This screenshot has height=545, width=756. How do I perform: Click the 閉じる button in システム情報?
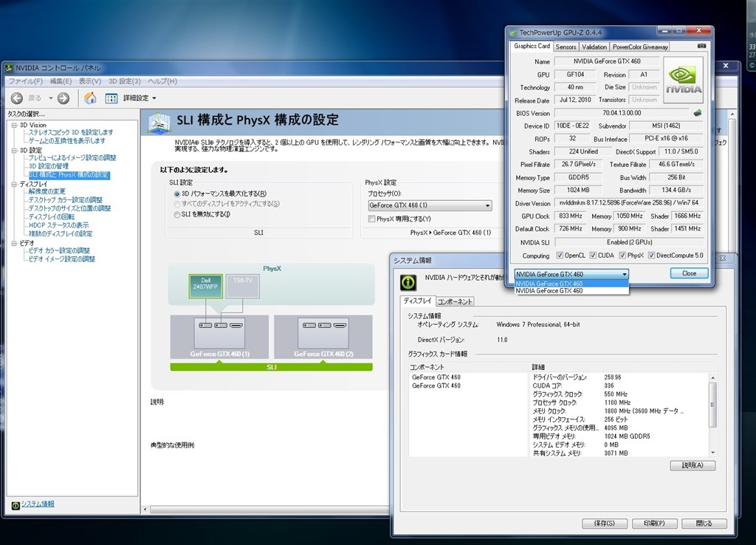[704, 524]
